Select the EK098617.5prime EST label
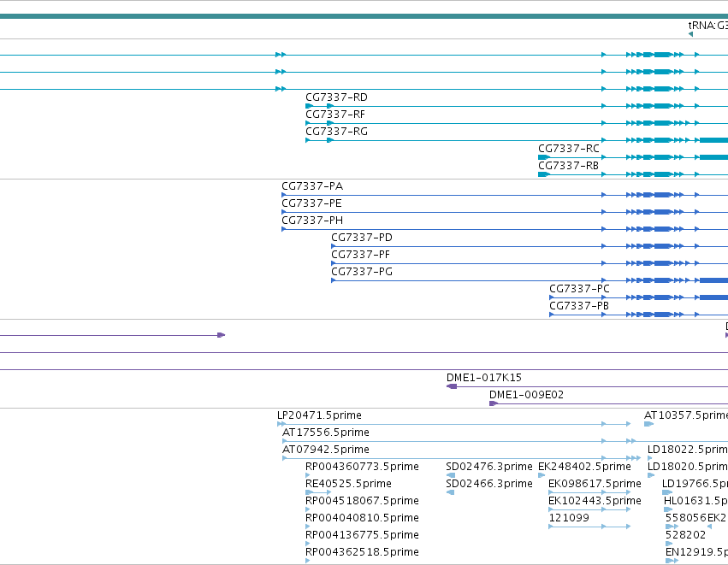 pyautogui.click(x=595, y=485)
